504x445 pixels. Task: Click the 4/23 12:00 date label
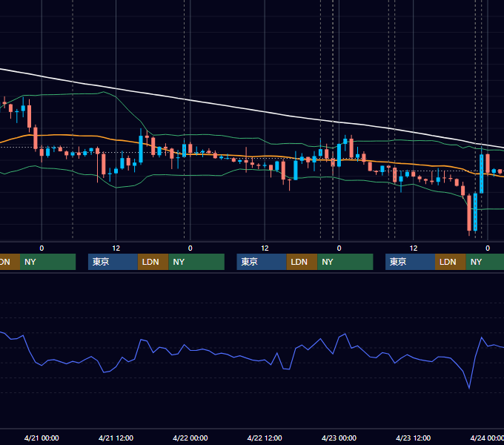click(413, 438)
